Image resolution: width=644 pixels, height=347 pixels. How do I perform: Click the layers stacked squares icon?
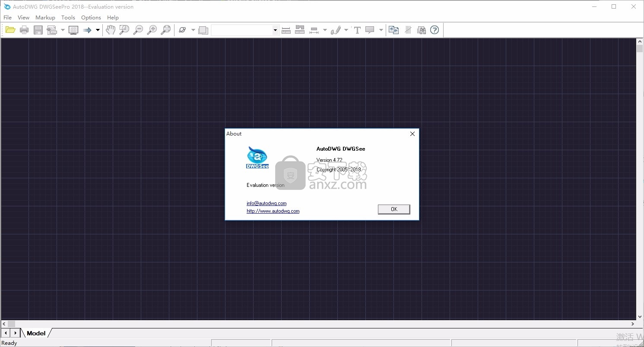203,30
